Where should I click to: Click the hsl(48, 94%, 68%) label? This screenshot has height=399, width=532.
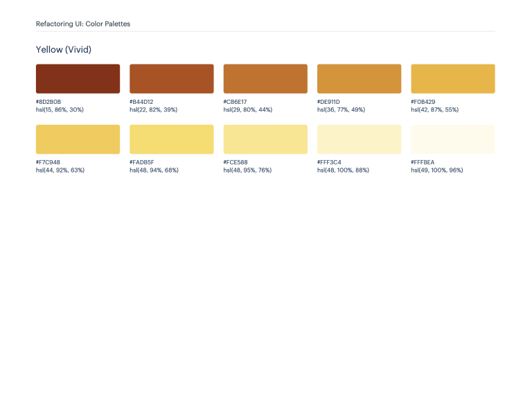coord(154,170)
